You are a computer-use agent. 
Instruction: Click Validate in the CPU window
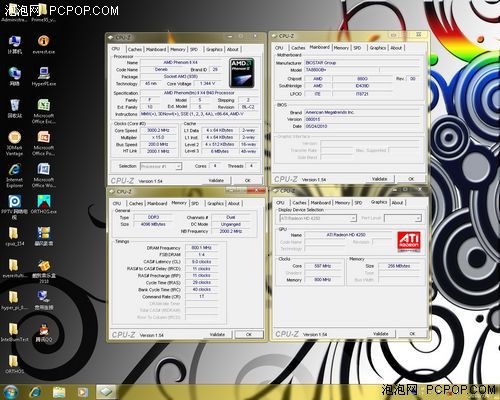216,180
